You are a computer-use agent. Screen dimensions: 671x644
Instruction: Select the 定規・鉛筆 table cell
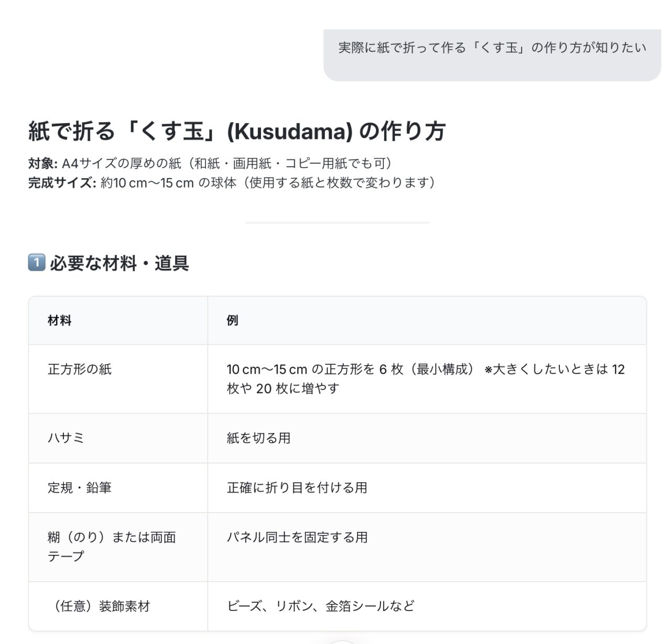click(x=80, y=488)
